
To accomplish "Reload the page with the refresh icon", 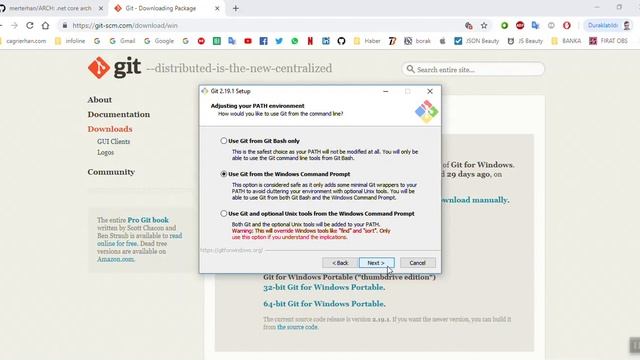I will point(30,25).
